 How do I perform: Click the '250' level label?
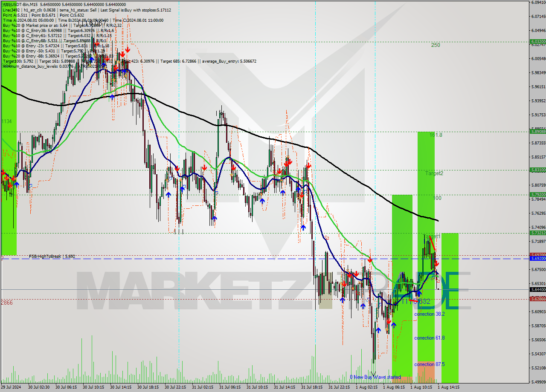coord(436,45)
